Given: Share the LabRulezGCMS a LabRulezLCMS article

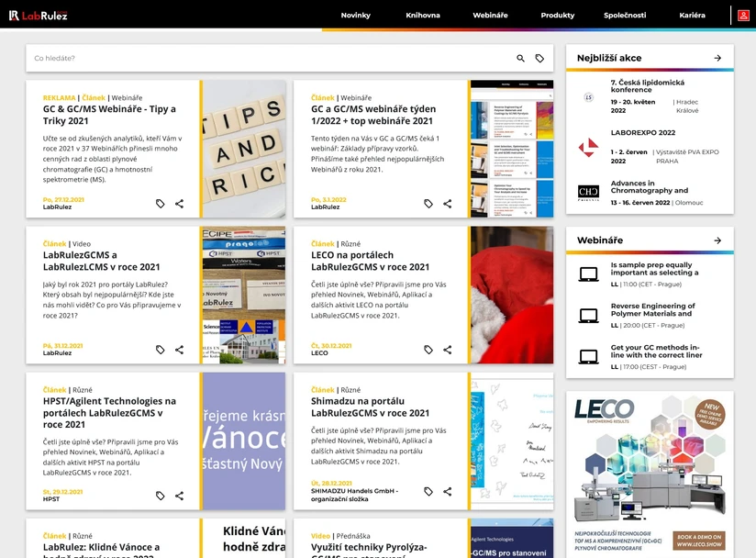Looking at the screenshot, I should [179, 350].
